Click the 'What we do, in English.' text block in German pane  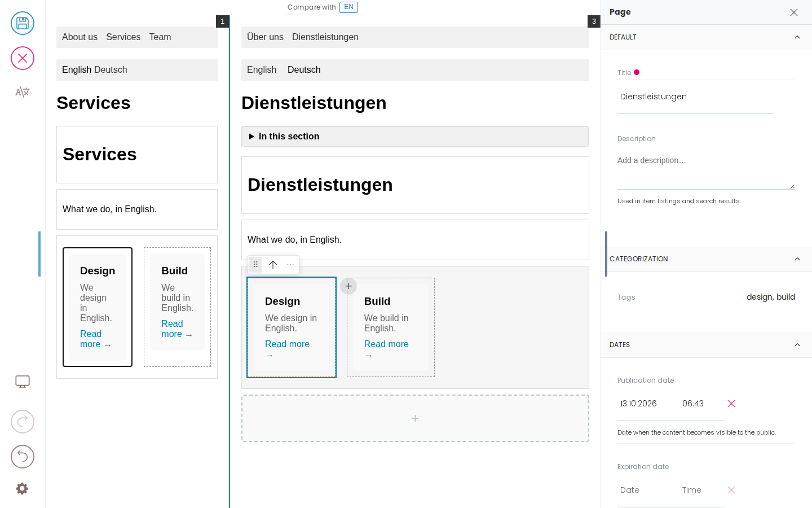point(415,240)
